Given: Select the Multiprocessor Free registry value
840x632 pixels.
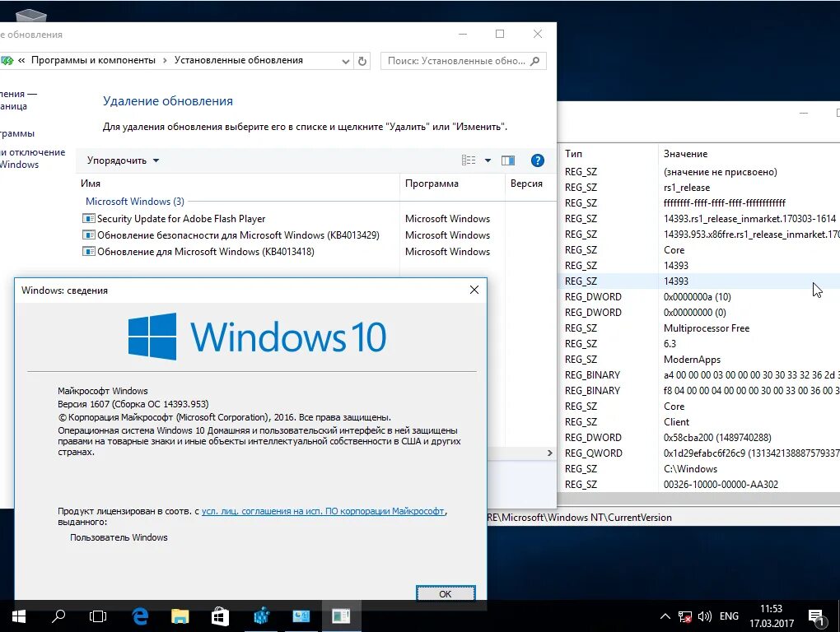Looking at the screenshot, I should [706, 328].
